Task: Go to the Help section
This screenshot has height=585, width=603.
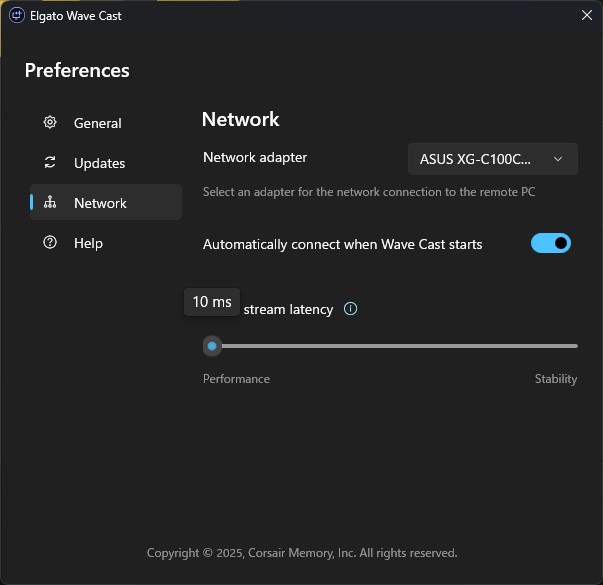Action: point(88,243)
